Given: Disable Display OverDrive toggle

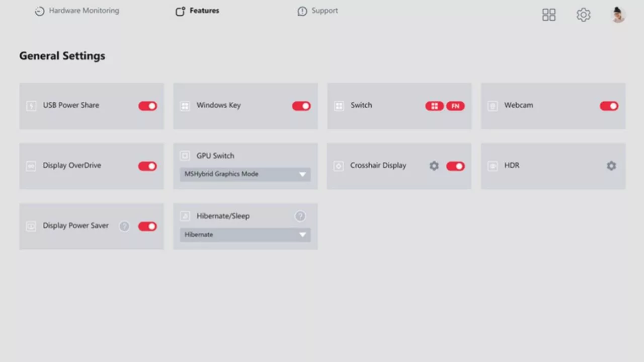Looking at the screenshot, I should click(x=147, y=166).
